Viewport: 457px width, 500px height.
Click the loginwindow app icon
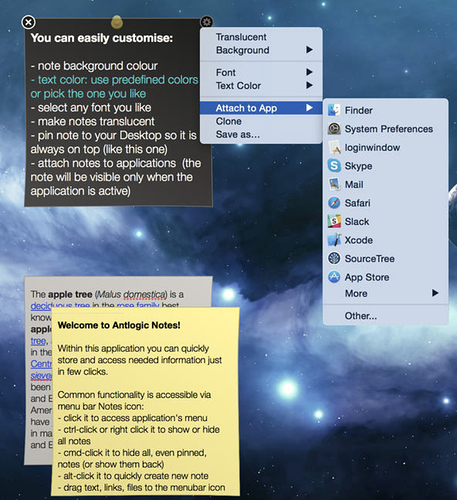(334, 147)
